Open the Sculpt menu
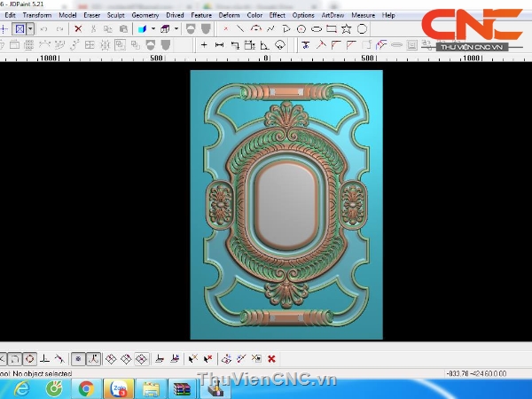This screenshot has height=399, width=532. [x=116, y=15]
